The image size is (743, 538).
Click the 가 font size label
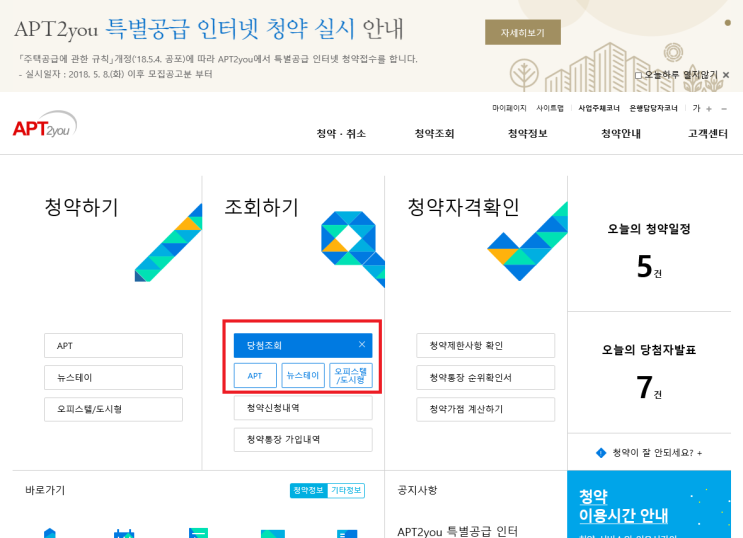coord(696,108)
